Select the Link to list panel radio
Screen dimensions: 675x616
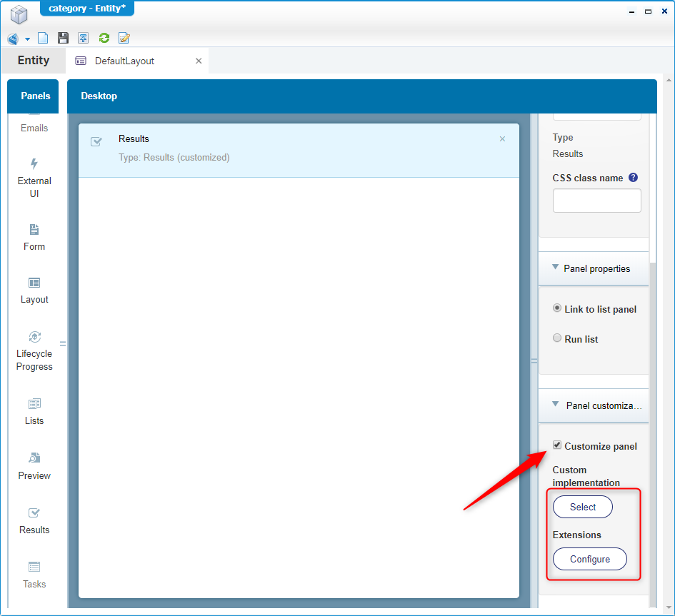pos(557,308)
